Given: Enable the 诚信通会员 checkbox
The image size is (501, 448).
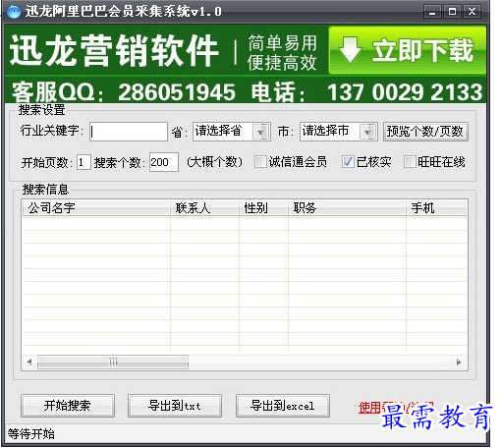Looking at the screenshot, I should tap(260, 162).
